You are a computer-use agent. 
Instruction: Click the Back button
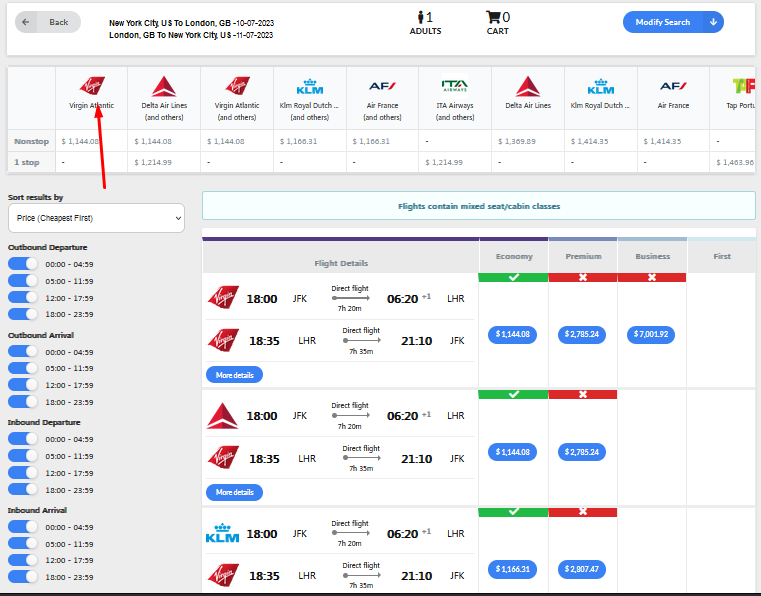pos(48,22)
